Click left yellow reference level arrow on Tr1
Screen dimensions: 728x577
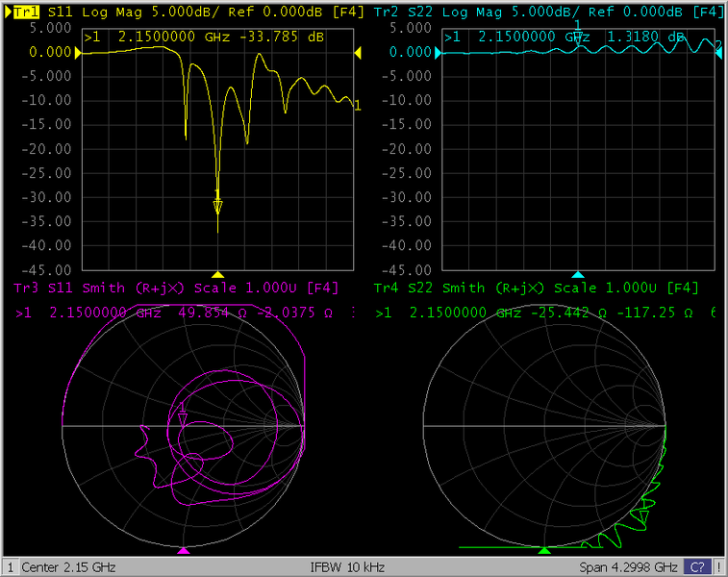coord(77,54)
